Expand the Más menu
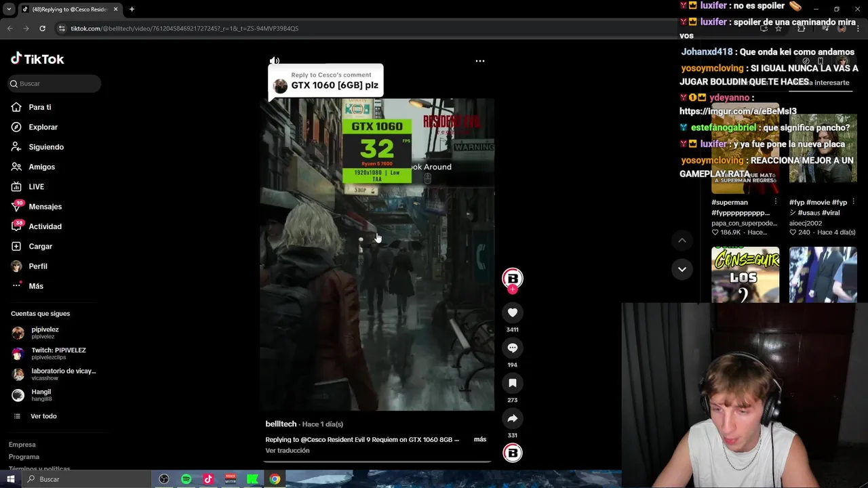 click(36, 286)
